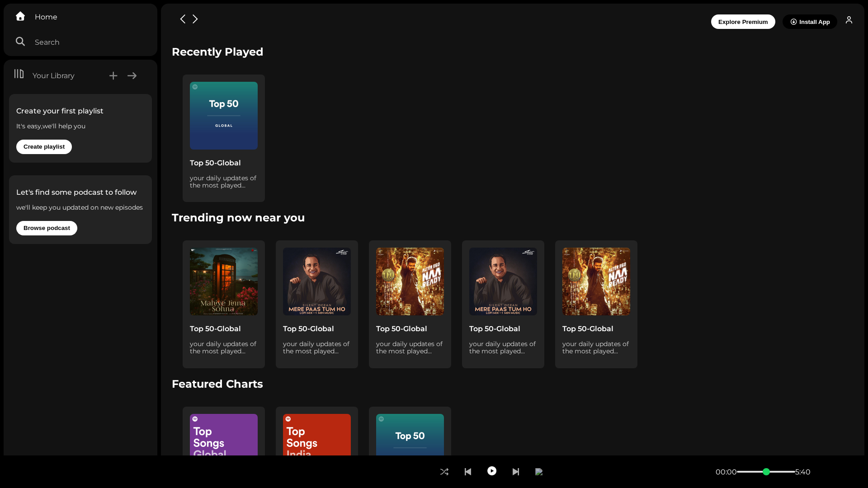Click the Browse podcast button
This screenshot has height=488, width=868.
pyautogui.click(x=47, y=228)
